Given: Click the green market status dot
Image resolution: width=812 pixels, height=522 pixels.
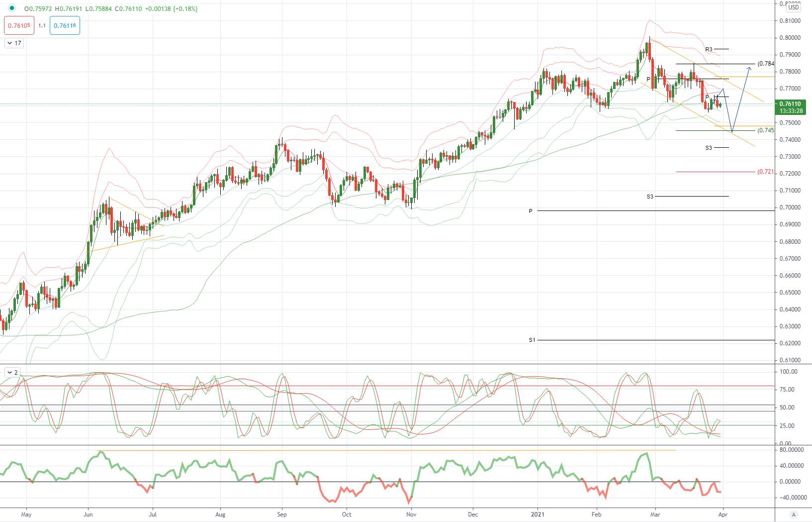Looking at the screenshot, I should tap(12, 8).
